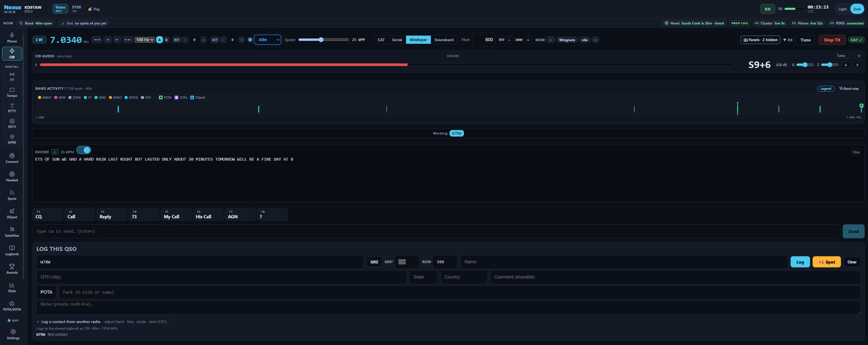This screenshot has height=345, width=868.
Task: Open the Band map view
Action: click(x=849, y=89)
